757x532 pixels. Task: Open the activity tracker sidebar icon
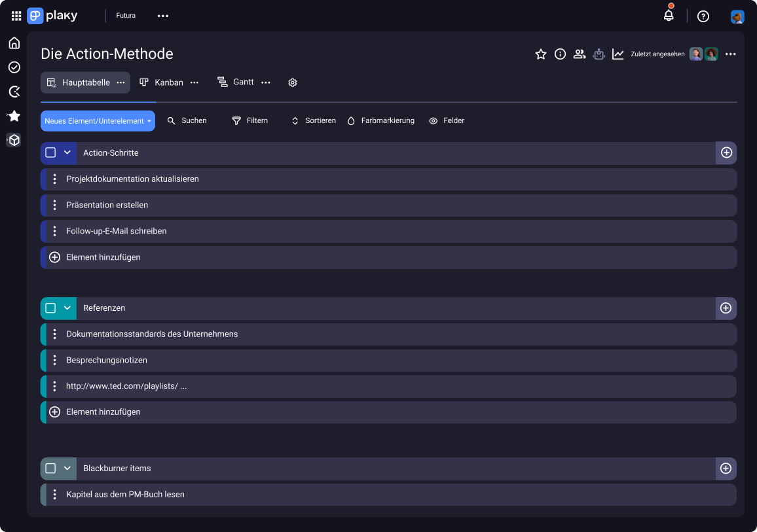click(x=14, y=92)
